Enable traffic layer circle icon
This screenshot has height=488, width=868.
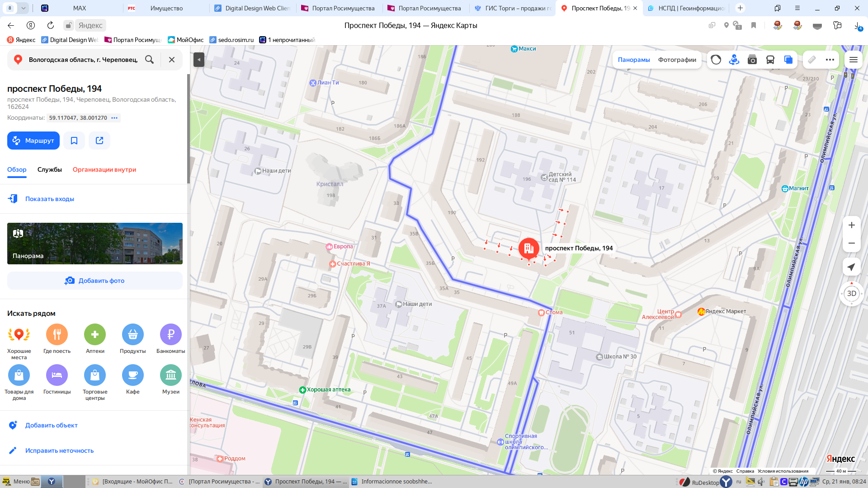[x=716, y=60]
